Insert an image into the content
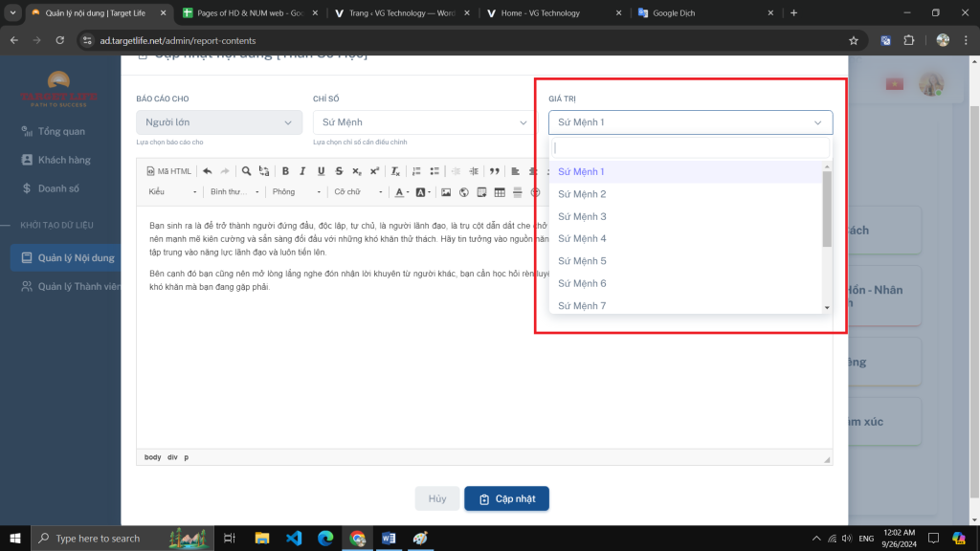Screen dimensions: 980x551 click(446, 192)
